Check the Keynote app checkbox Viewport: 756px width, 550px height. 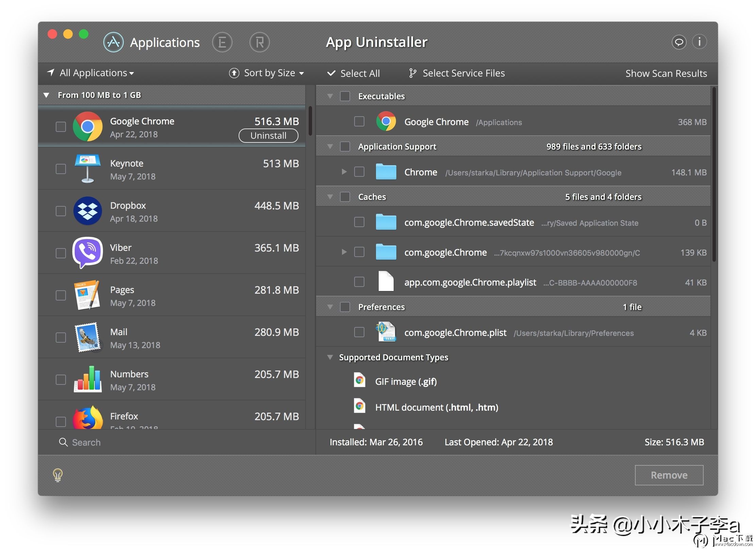(x=61, y=169)
